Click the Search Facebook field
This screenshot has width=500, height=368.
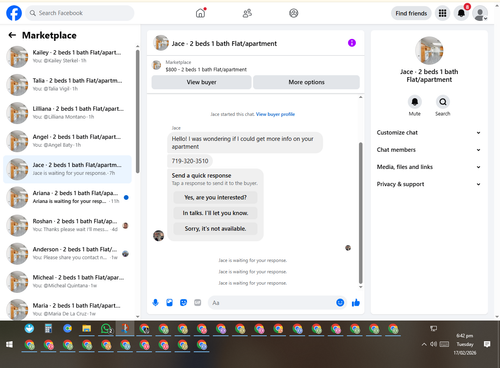pos(80,13)
